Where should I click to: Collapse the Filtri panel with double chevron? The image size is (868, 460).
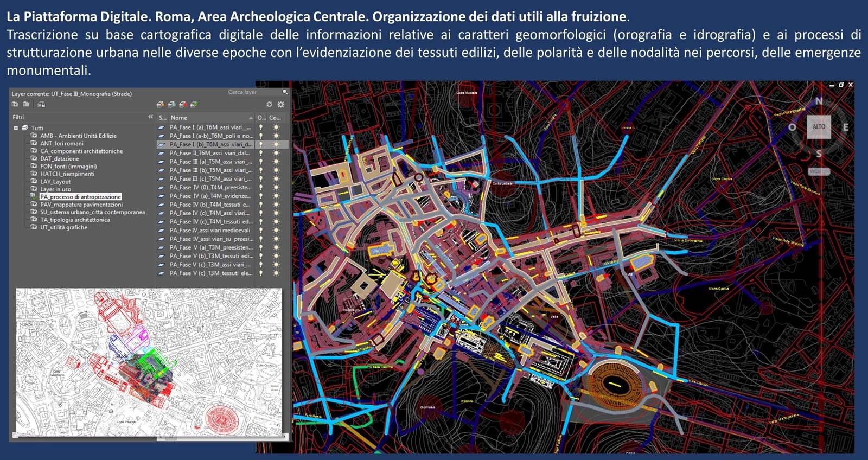click(150, 117)
